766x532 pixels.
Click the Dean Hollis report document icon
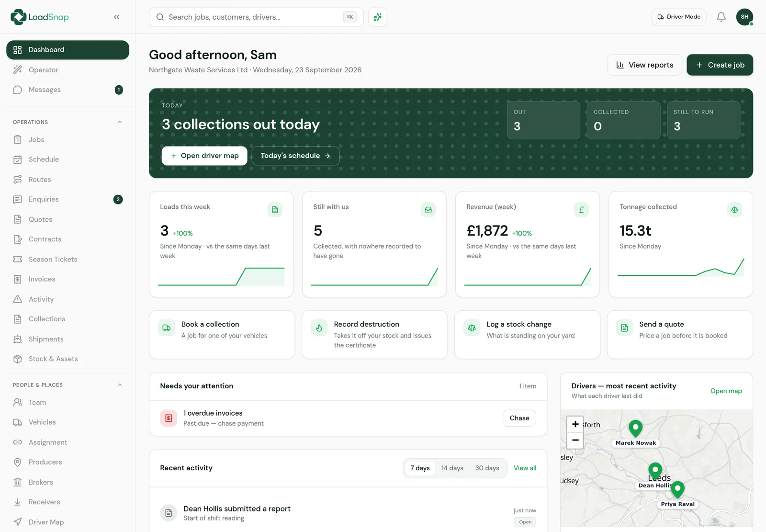(169, 513)
